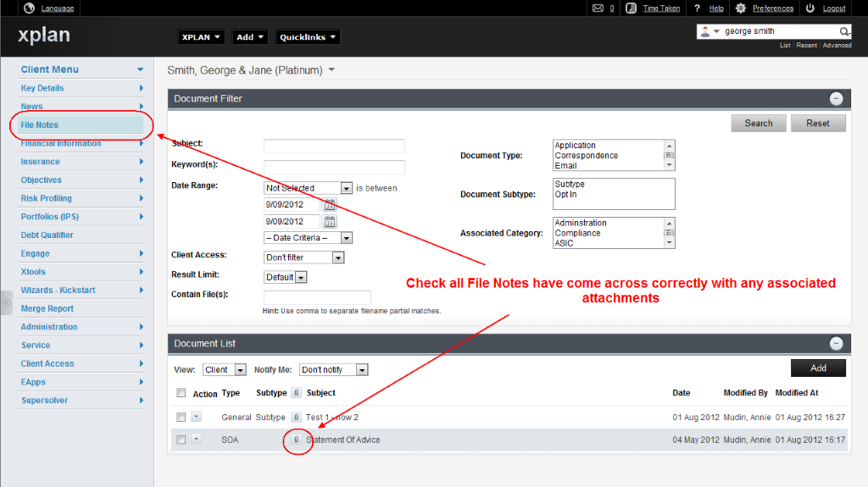Viewport: 868px width, 487px height.
Task: Click the Preferences gear icon
Action: pos(741,8)
